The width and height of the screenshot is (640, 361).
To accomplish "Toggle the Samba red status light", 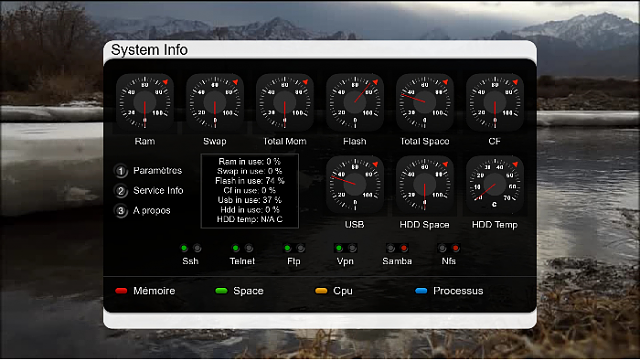I will pyautogui.click(x=404, y=248).
